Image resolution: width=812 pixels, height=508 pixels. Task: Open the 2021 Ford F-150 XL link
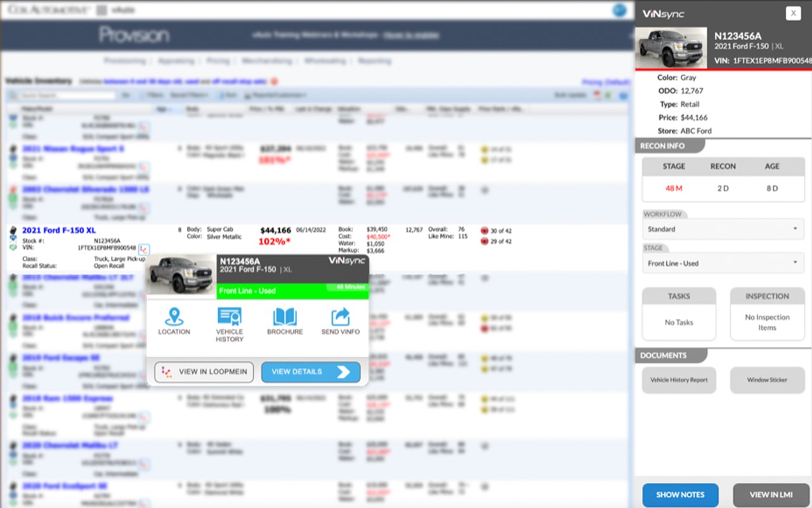point(59,230)
